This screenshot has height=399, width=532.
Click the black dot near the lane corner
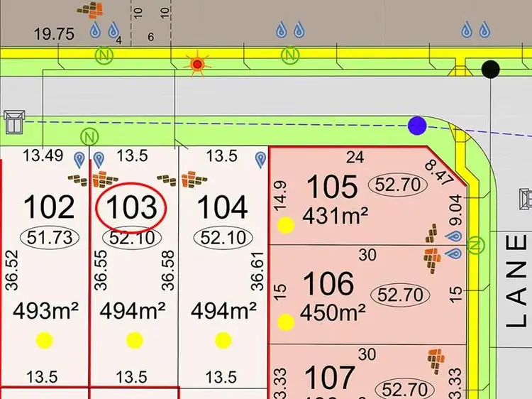tap(490, 69)
